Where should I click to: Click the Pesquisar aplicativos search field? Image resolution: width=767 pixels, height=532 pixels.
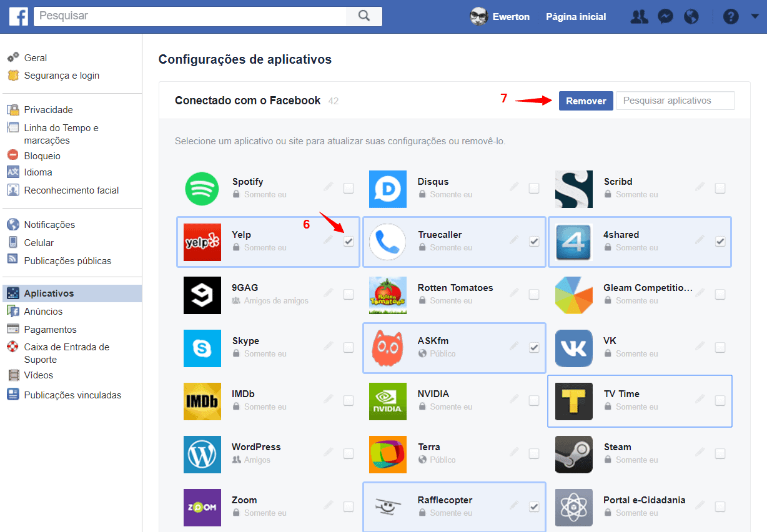675,101
